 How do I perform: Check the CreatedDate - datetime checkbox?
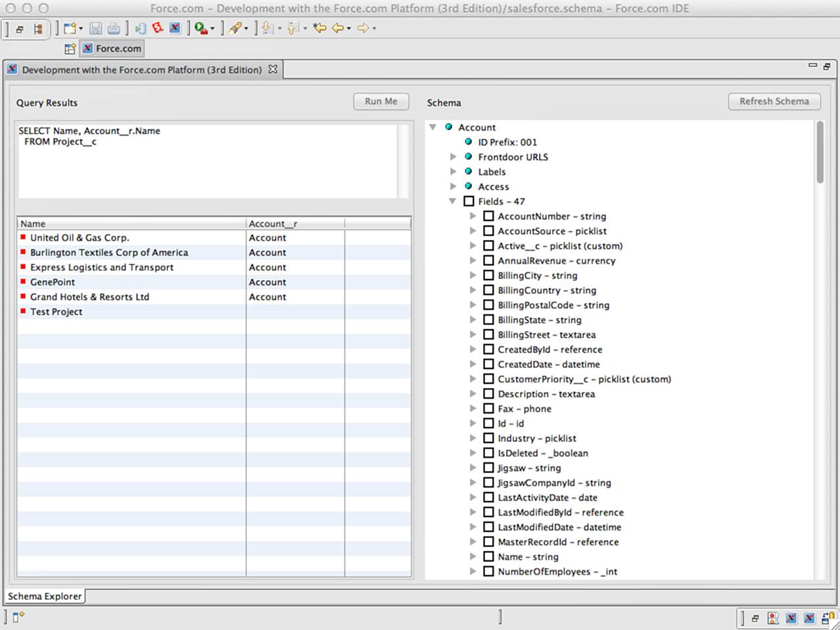point(488,364)
